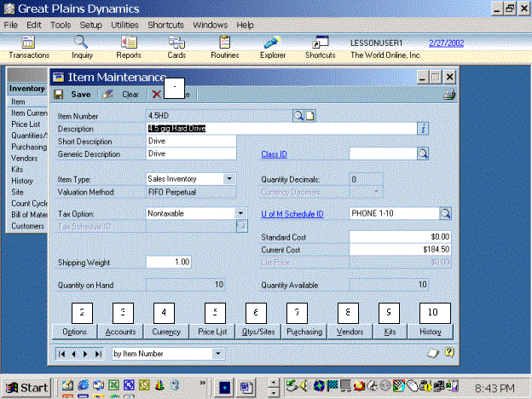Open the Item Number lookup magnifier

[298, 115]
